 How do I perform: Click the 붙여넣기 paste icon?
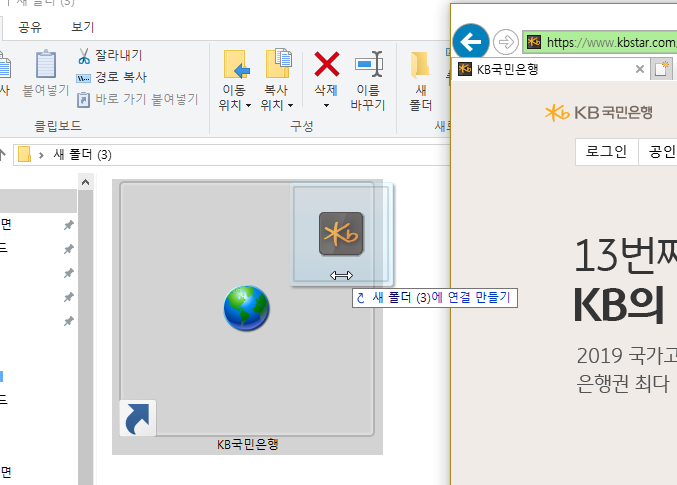[x=46, y=65]
